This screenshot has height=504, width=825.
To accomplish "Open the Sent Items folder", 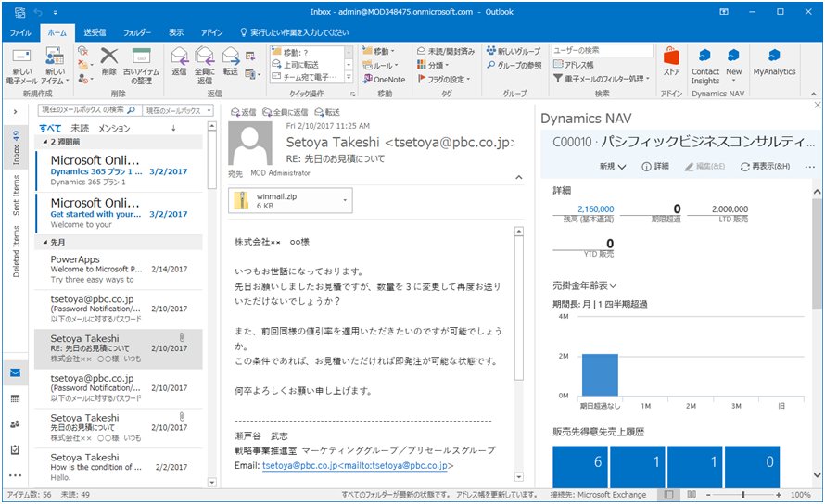I will (x=17, y=195).
